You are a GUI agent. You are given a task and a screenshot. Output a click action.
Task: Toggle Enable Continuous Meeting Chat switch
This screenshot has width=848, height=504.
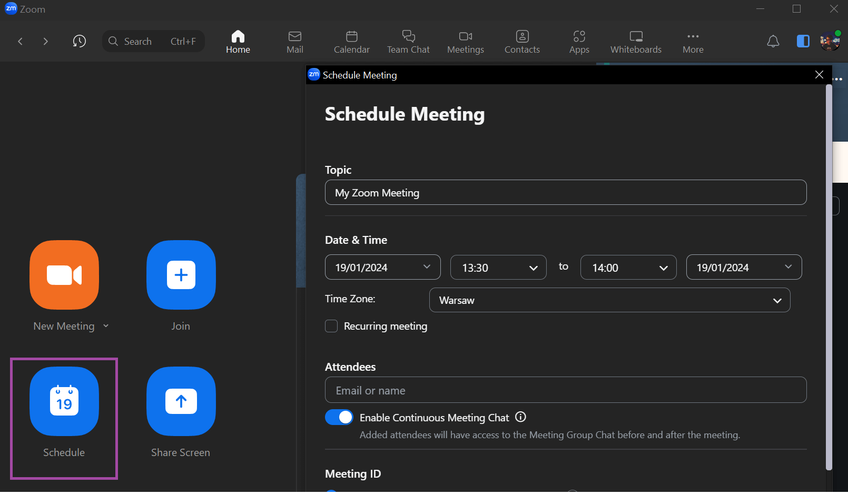tap(339, 417)
